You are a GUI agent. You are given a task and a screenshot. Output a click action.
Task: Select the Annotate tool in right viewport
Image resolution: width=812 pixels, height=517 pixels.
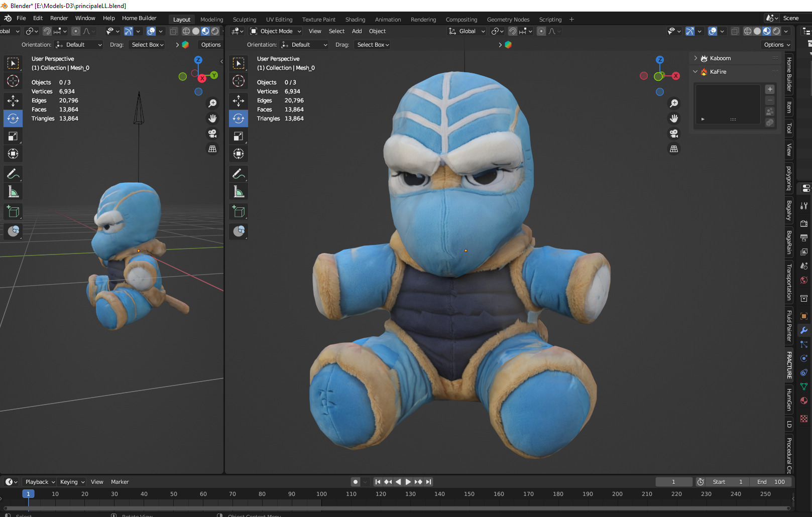click(x=239, y=174)
